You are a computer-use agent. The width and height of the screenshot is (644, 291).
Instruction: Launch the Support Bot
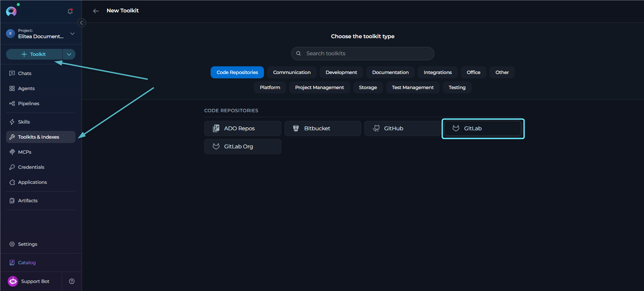29,281
